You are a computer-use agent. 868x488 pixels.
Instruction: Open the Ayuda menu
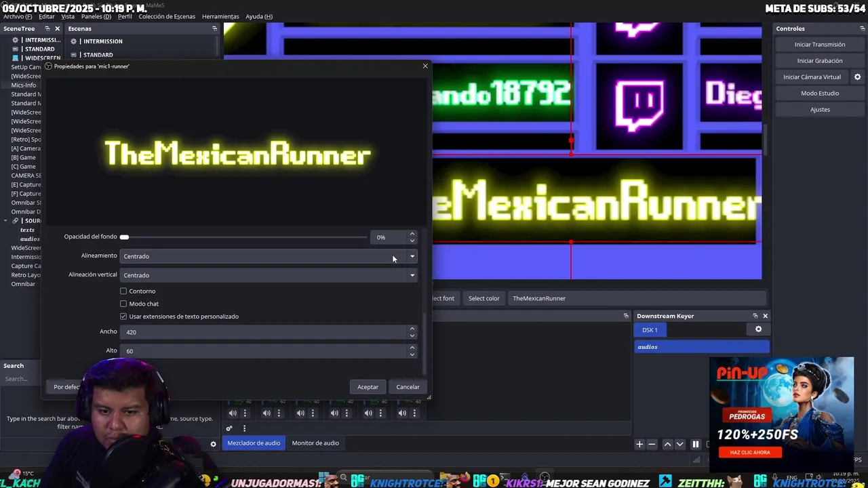(x=259, y=16)
